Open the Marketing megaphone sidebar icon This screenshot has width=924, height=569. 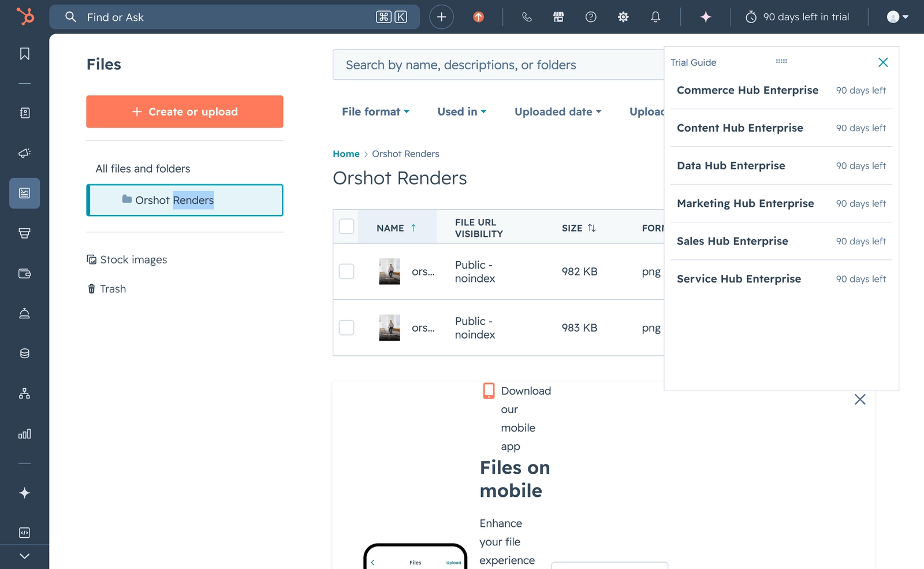click(x=24, y=153)
